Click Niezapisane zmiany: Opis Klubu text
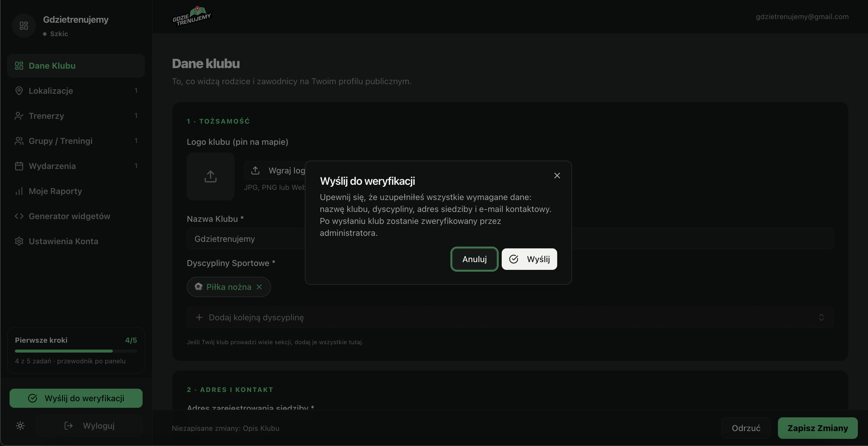868x446 pixels. (226, 428)
